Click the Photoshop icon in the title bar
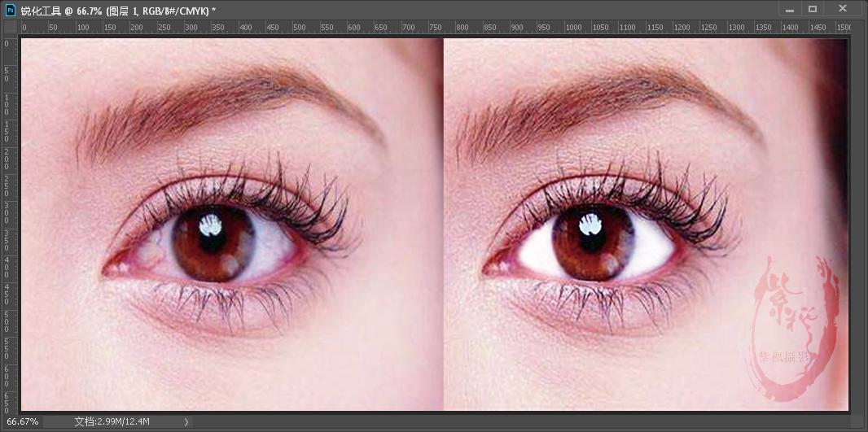The height and width of the screenshot is (432, 868). tap(11, 10)
